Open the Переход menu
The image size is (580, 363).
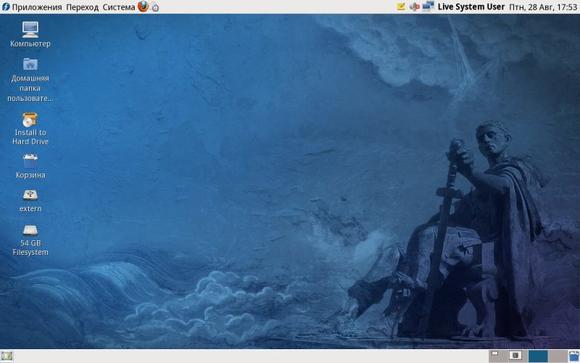[82, 7]
